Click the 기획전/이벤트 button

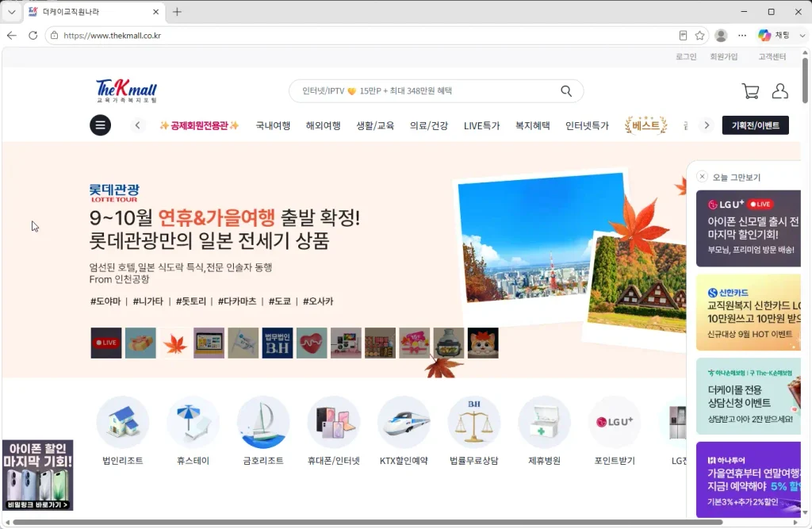(x=756, y=125)
